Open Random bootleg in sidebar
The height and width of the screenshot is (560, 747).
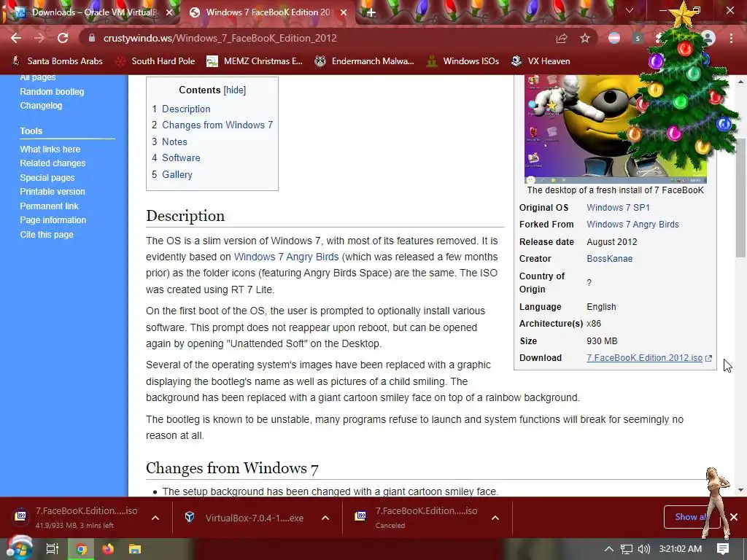tap(52, 91)
